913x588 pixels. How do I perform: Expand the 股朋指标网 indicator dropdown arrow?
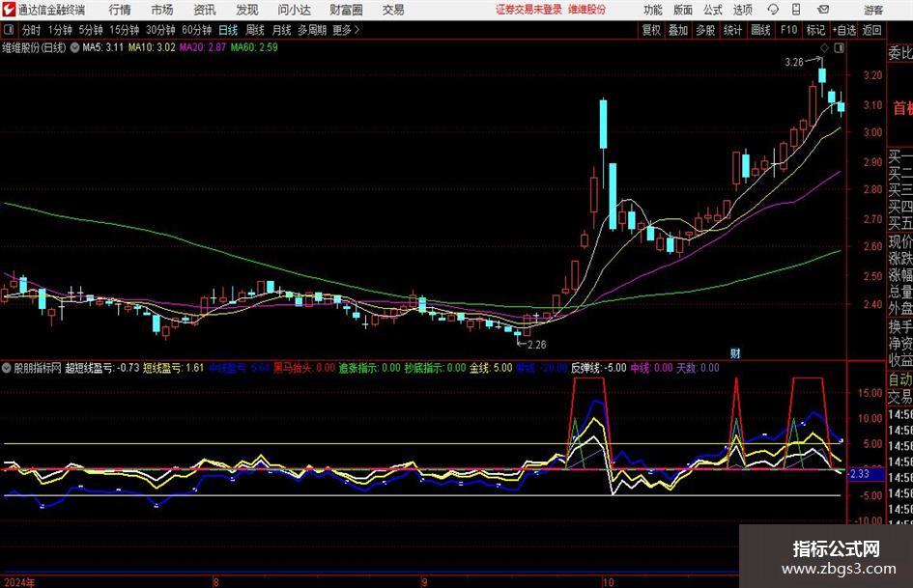pos(7,368)
